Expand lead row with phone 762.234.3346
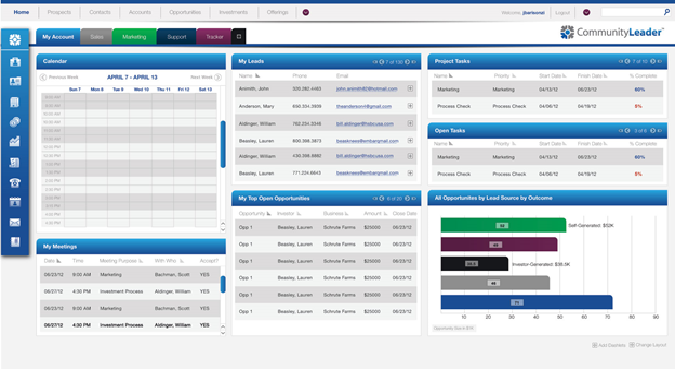Viewport: 676px width, 371px height. click(x=410, y=124)
